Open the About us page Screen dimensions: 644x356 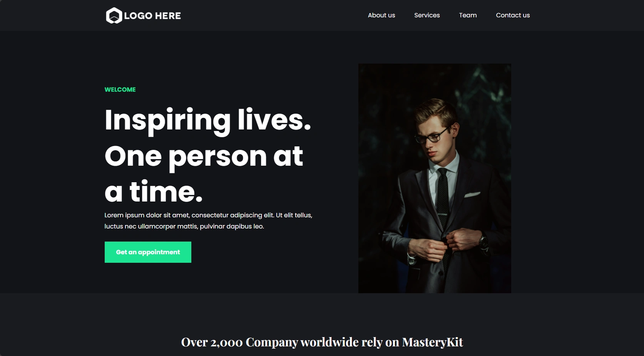(x=381, y=15)
